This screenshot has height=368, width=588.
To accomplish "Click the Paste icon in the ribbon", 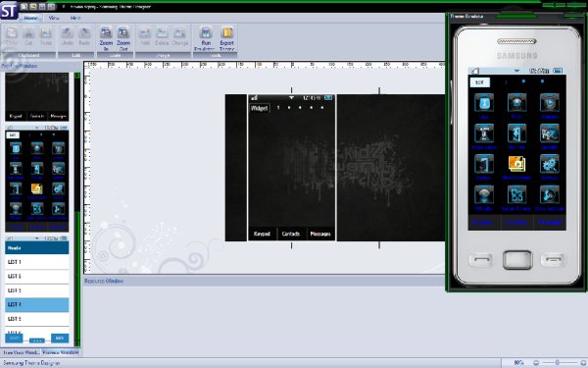I will 46,36.
